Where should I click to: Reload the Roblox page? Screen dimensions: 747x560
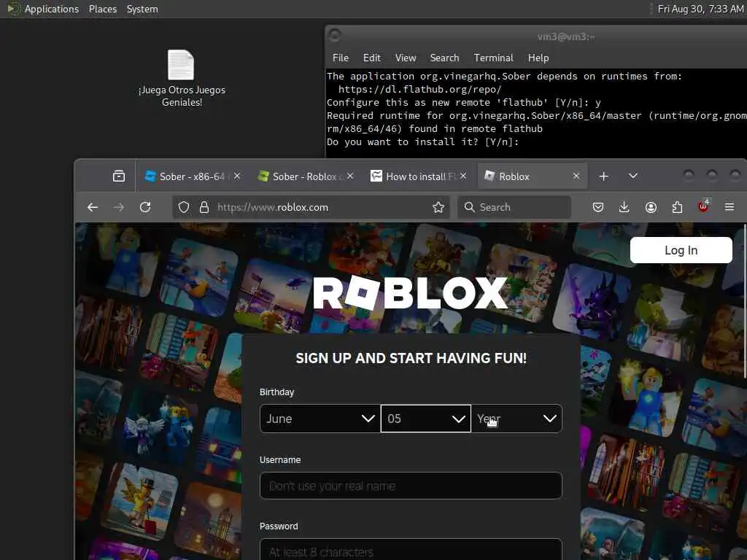click(x=145, y=207)
